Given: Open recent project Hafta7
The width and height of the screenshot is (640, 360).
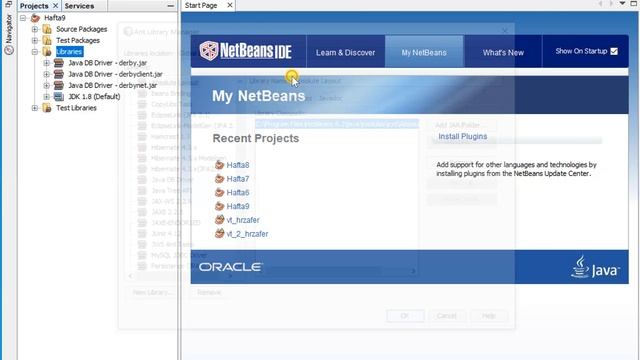Looking at the screenshot, I should pos(238,179).
